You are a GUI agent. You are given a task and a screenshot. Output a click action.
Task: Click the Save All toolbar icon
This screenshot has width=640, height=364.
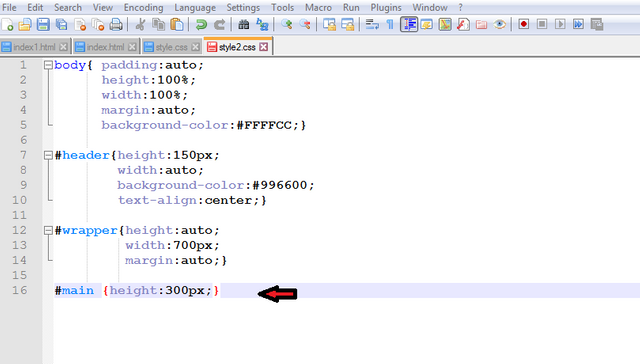(62, 24)
